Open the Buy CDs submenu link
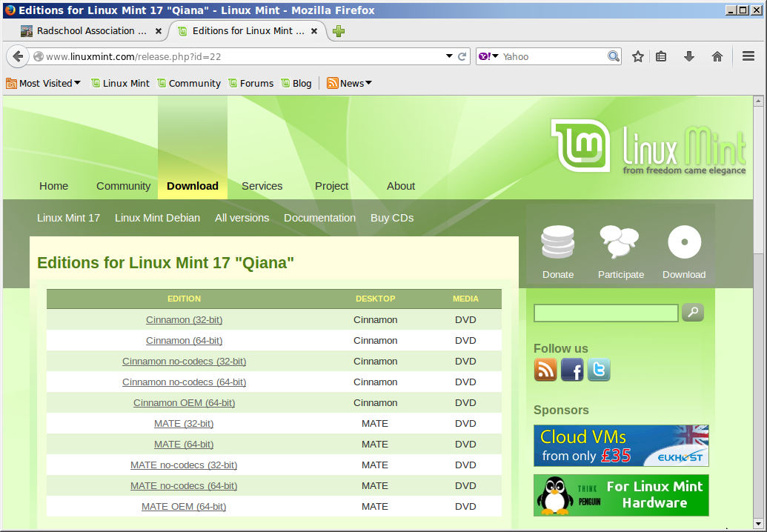Screen dimensions: 767x532 click(x=392, y=218)
